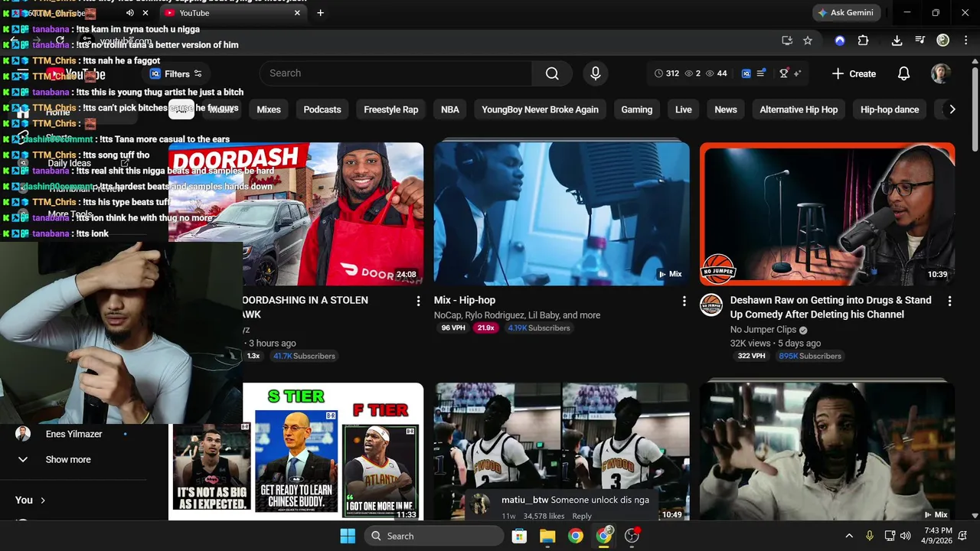
Task: Click the Ask Gemini button
Action: point(846,13)
